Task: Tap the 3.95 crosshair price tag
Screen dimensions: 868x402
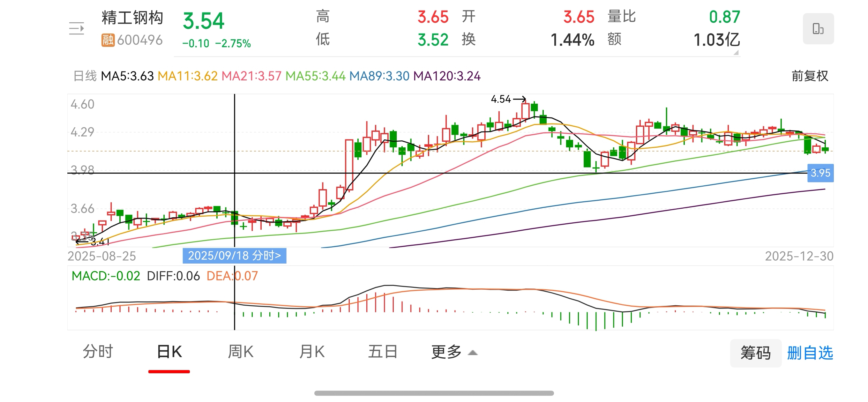Action: click(x=820, y=173)
